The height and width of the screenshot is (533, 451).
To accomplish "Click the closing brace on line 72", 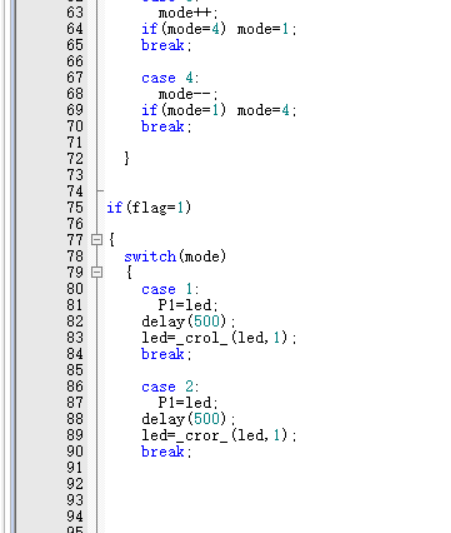I will coord(127,158).
